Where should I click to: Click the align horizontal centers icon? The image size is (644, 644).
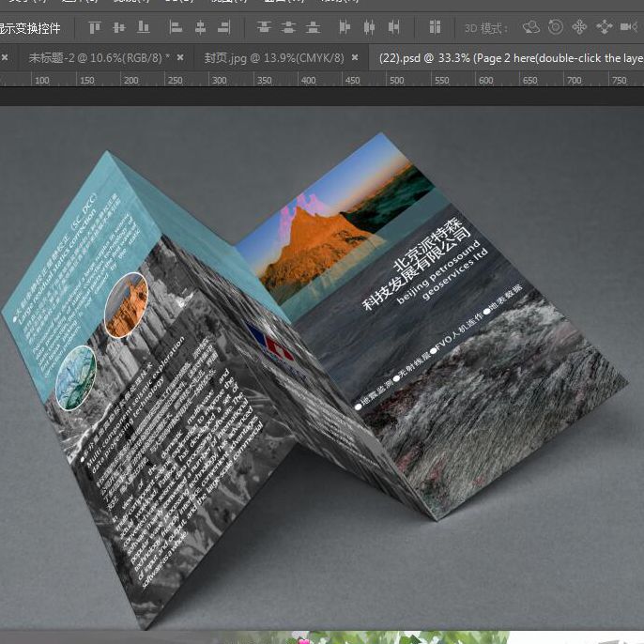(x=201, y=27)
